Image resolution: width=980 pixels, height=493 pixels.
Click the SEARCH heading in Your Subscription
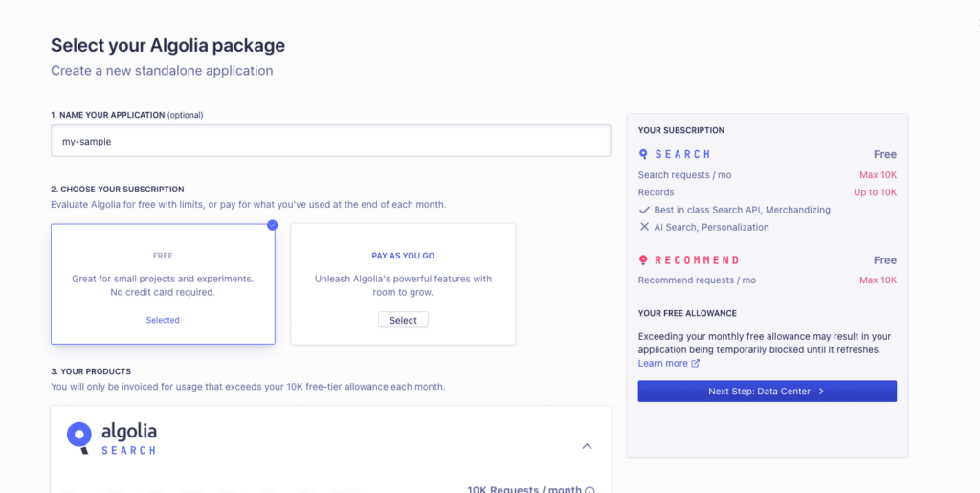[x=682, y=154]
